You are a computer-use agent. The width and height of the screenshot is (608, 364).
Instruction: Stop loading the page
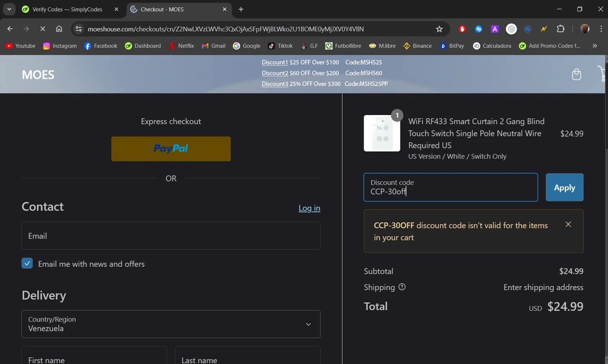coord(43,29)
